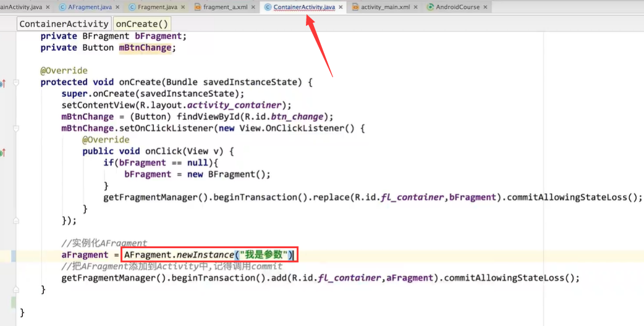The width and height of the screenshot is (644, 326).
Task: Switch to the AFragment.java tab
Action: click(x=90, y=7)
